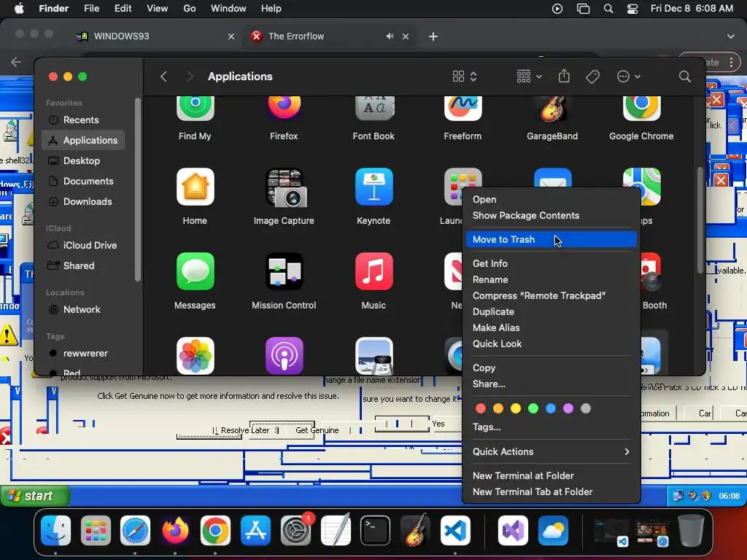The image size is (747, 560).
Task: Select the Photos app icon
Action: [195, 356]
